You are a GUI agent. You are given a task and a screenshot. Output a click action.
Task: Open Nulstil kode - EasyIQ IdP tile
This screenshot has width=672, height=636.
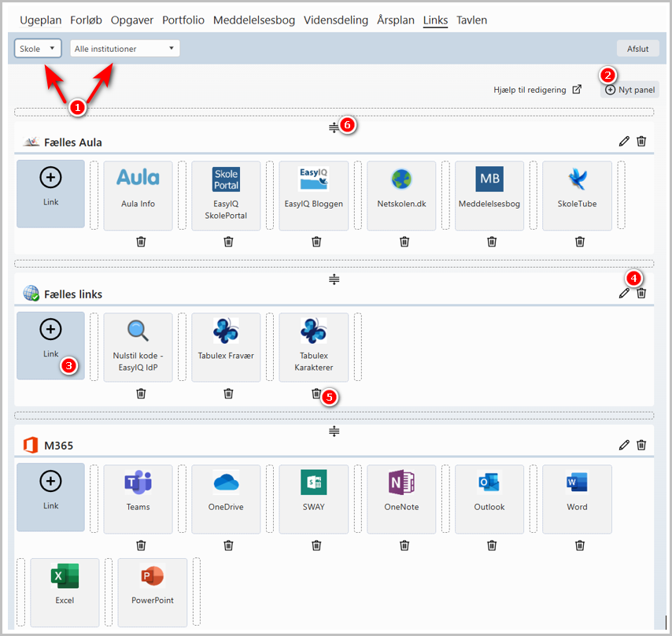(138, 347)
